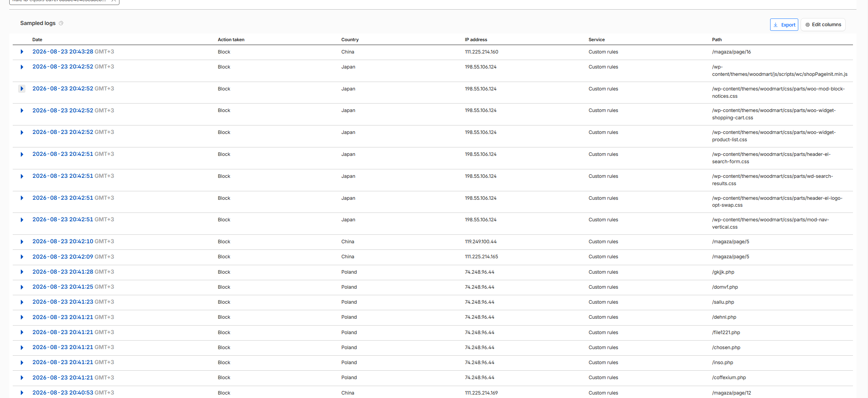868x398 pixels.
Task: Open the 2026-08-23 20:42:09 log date link
Action: tap(63, 257)
